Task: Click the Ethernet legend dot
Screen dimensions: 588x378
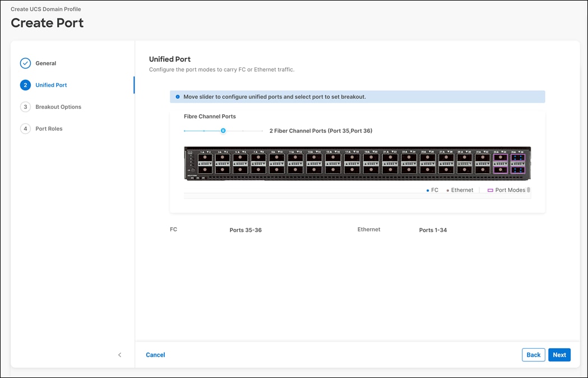Action: click(448, 190)
